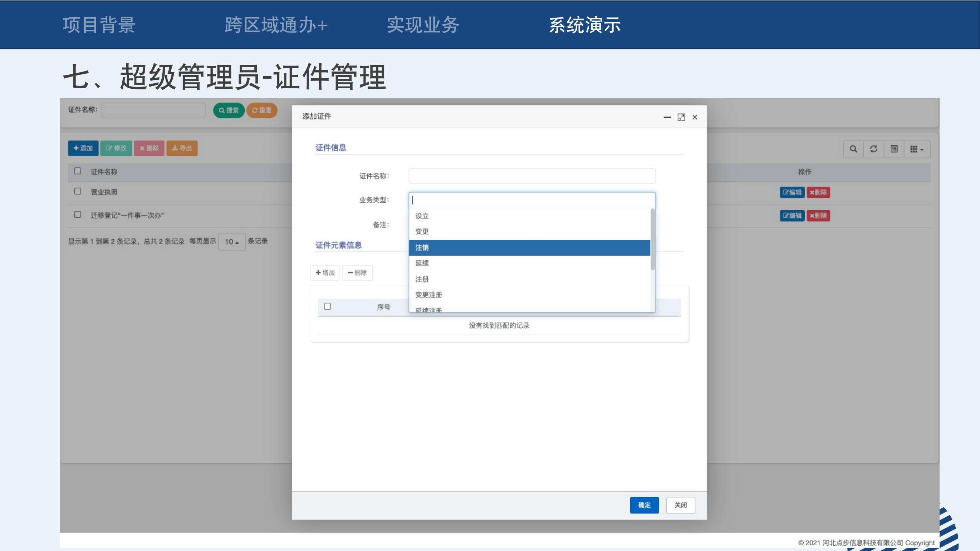Screen dimensions: 980x551
Task: Click the table search magnifier icon
Action: pyautogui.click(x=853, y=149)
